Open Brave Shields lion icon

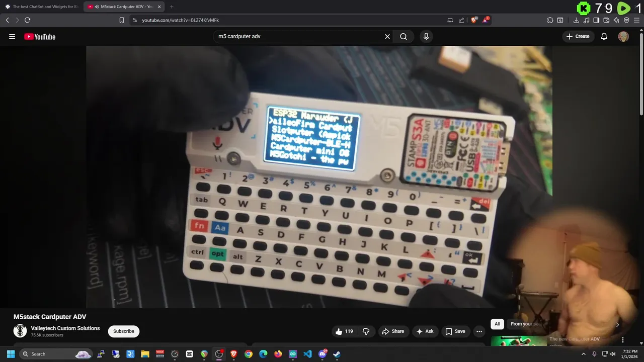[473, 20]
